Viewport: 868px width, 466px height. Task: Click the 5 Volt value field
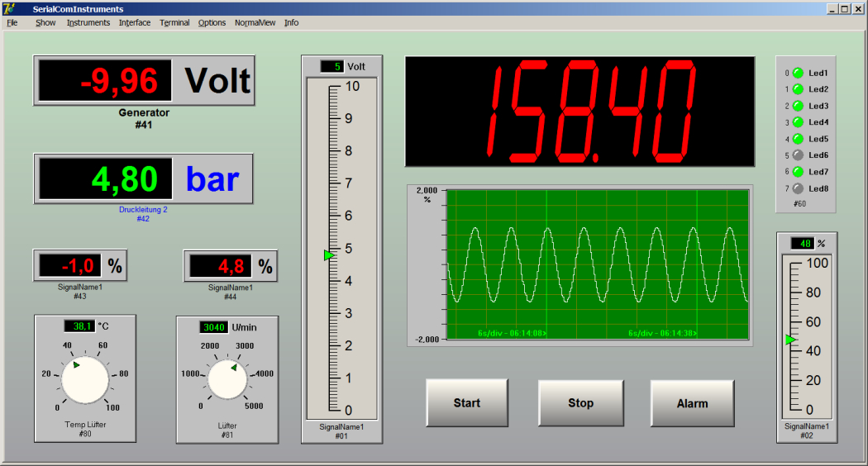331,66
